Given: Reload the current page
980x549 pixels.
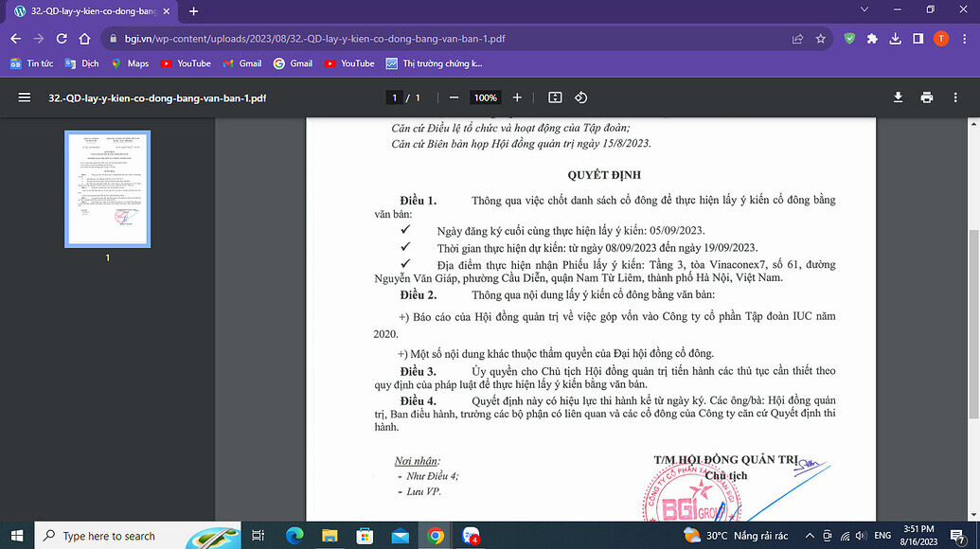Looking at the screenshot, I should [62, 39].
